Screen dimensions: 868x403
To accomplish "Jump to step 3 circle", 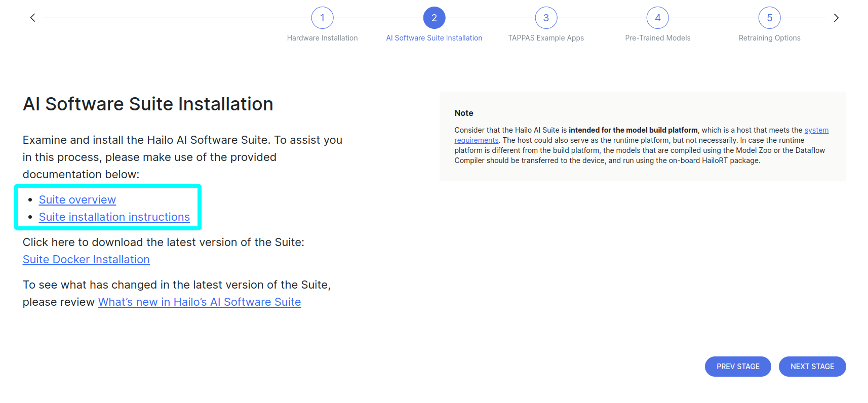I will click(546, 18).
